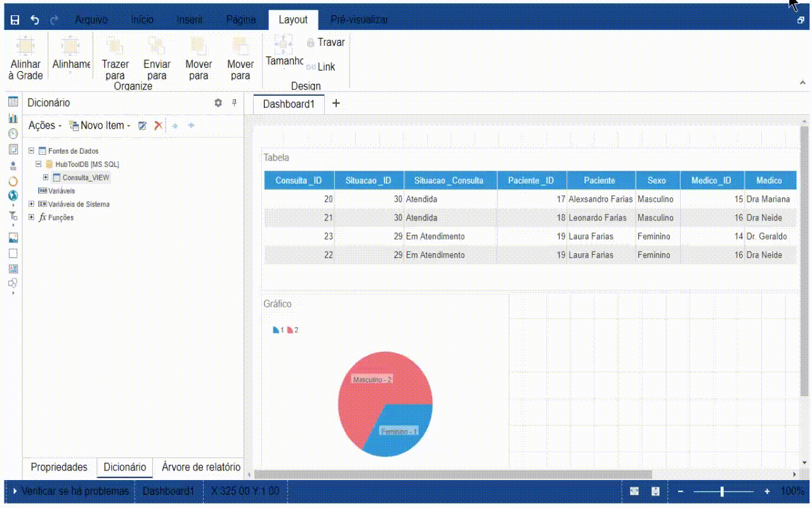Click the Enviar para trás icon
The image size is (812, 508).
point(157,46)
